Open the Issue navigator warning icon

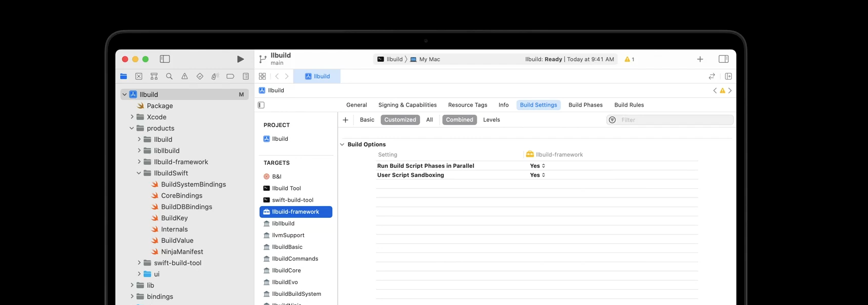pyautogui.click(x=184, y=77)
